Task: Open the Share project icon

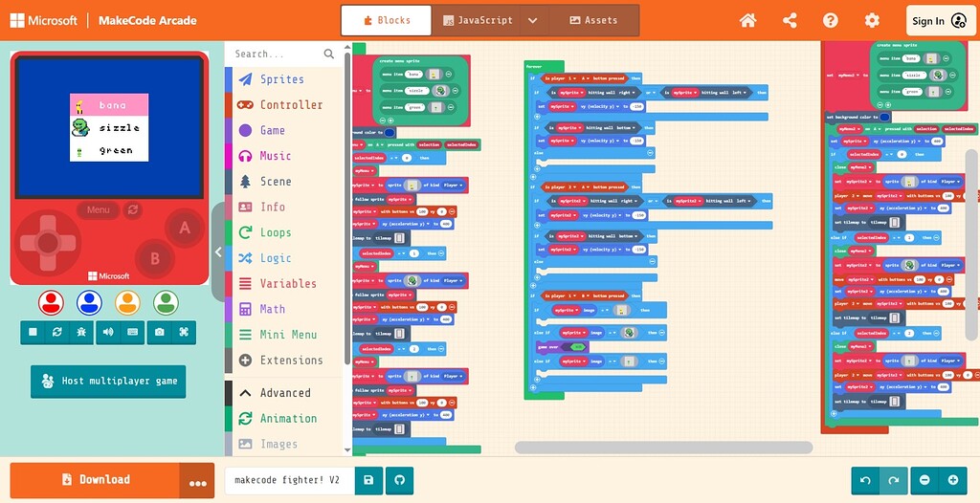Action: (x=790, y=21)
